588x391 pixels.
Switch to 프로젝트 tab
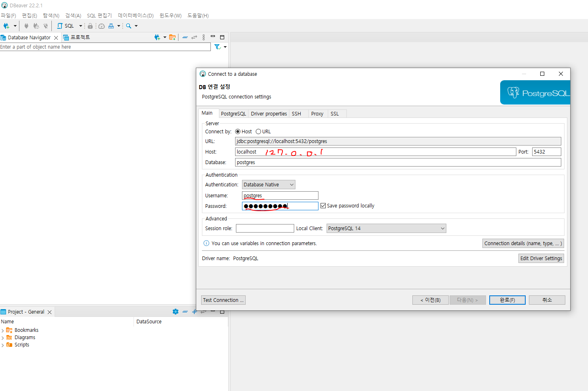(x=77, y=37)
